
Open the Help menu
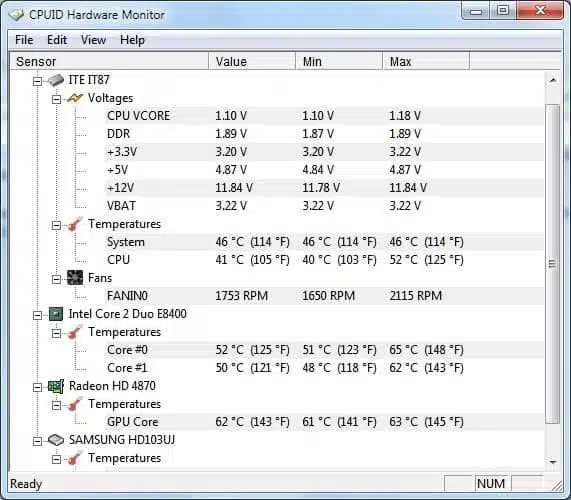pyautogui.click(x=132, y=40)
